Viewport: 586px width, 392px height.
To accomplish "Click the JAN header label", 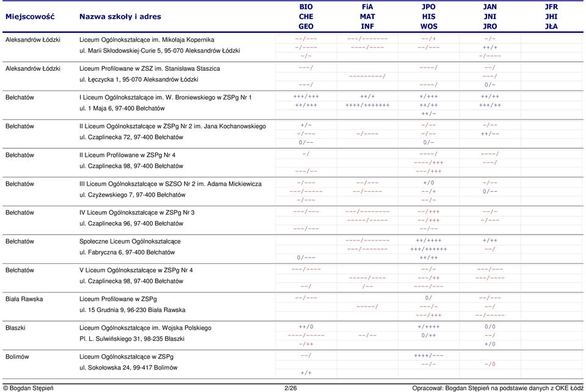I will coord(490,7).
